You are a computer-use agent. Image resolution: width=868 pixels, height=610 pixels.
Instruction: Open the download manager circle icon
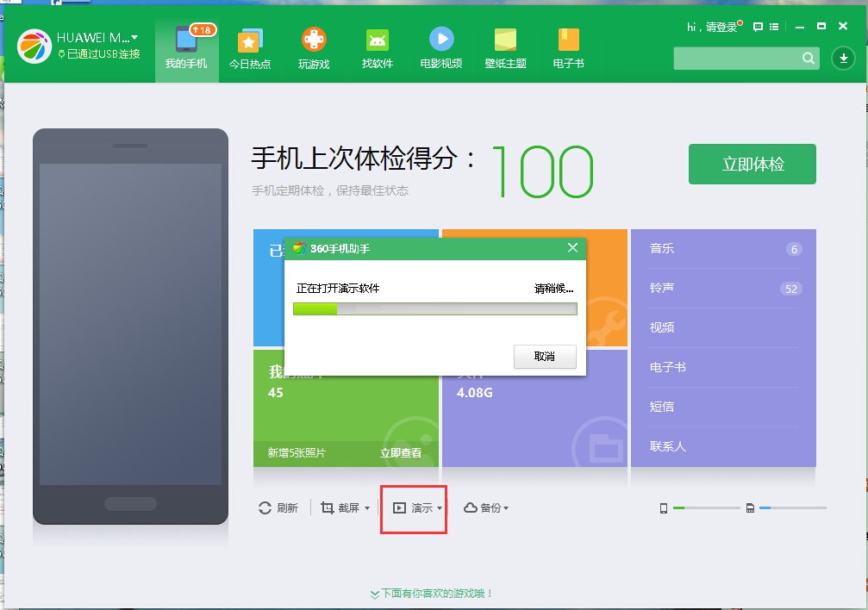click(x=842, y=59)
